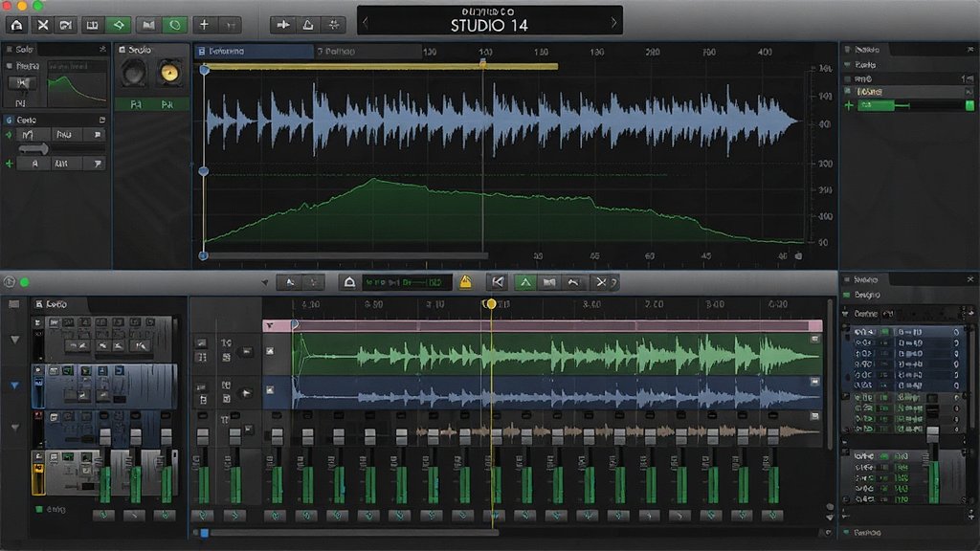
Task: Click the yellow speaker knob in Studio panel
Action: click(x=169, y=74)
